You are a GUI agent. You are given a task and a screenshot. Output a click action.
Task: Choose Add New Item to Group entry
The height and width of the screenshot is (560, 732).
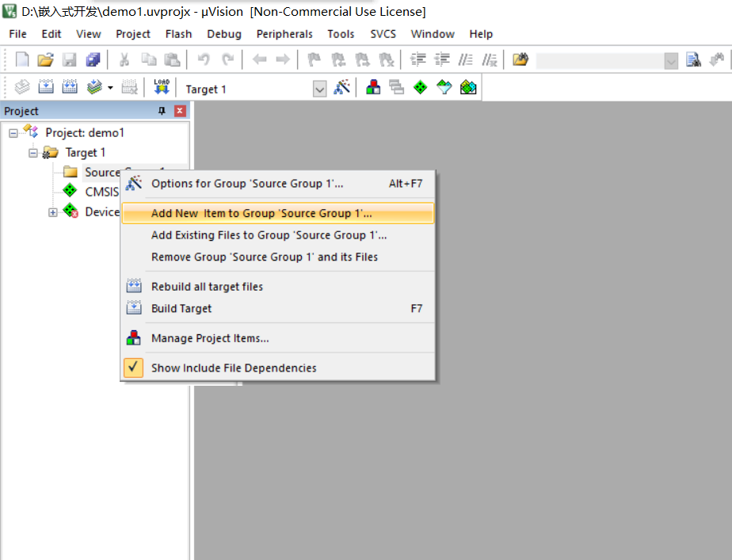(278, 213)
